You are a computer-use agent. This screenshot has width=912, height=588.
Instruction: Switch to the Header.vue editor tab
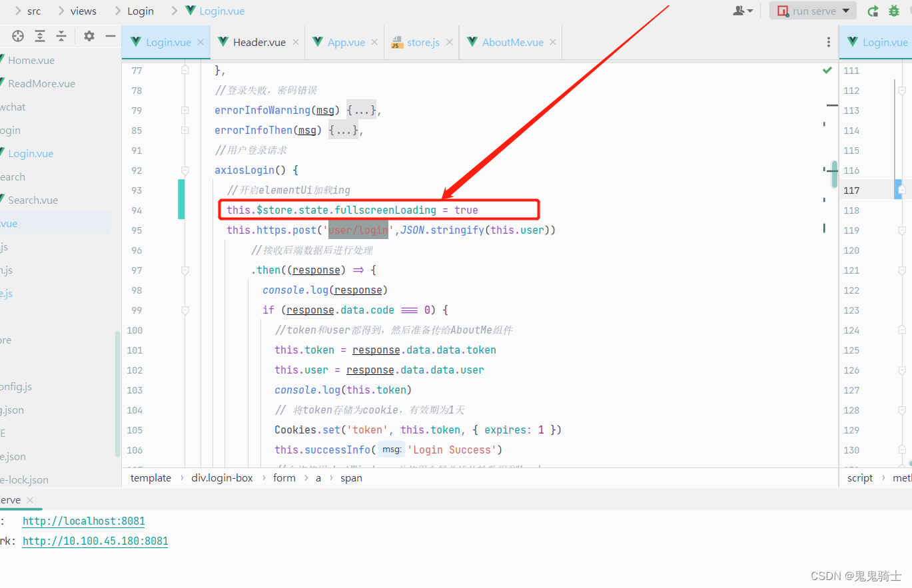tap(259, 42)
